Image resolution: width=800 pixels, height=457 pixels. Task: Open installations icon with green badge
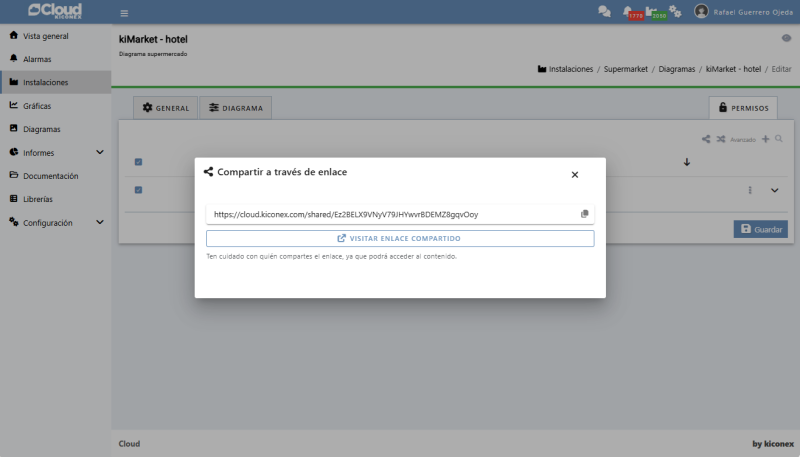coord(654,12)
